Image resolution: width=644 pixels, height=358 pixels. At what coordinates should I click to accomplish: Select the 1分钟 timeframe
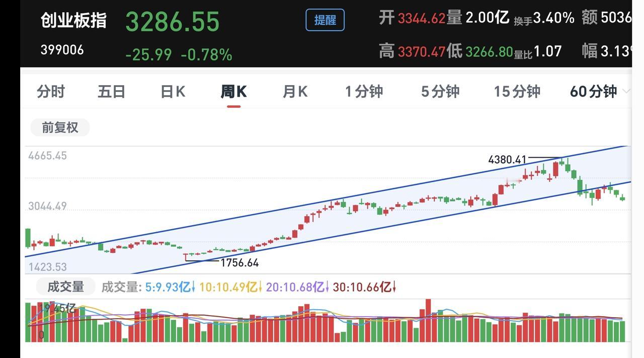coord(364,92)
